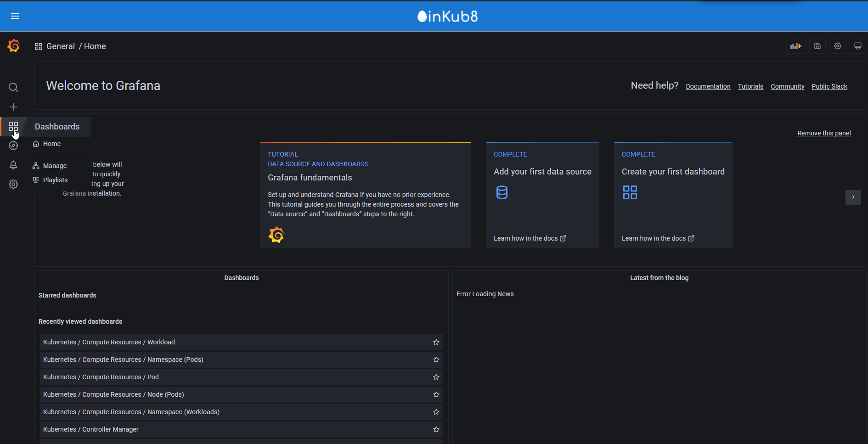Open the Public Slack help link
This screenshot has width=868, height=444.
click(x=829, y=86)
